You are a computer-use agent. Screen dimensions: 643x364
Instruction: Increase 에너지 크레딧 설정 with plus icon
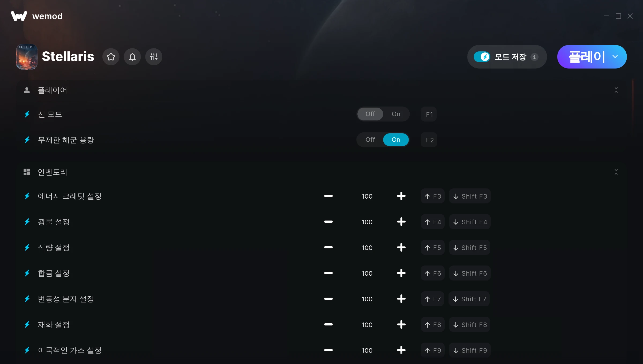[x=401, y=196]
